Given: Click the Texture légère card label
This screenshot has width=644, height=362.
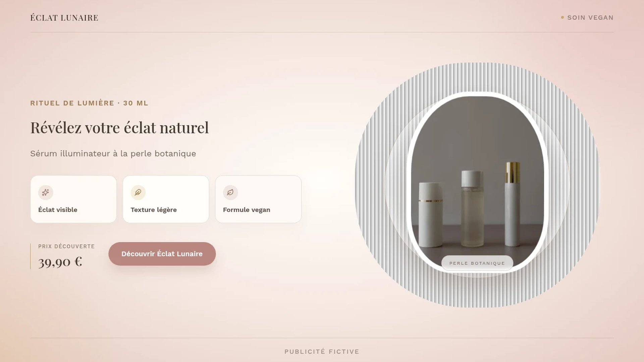Looking at the screenshot, I should tap(154, 210).
